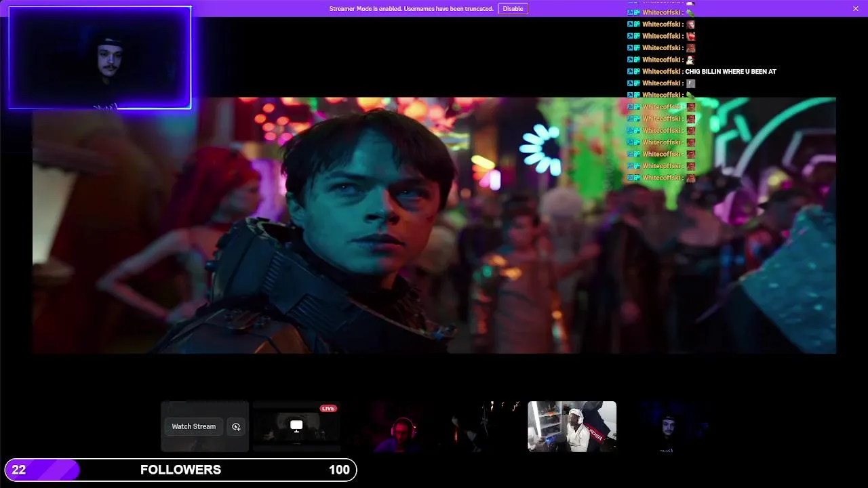Click the Watch Stream button

pyautogui.click(x=193, y=426)
